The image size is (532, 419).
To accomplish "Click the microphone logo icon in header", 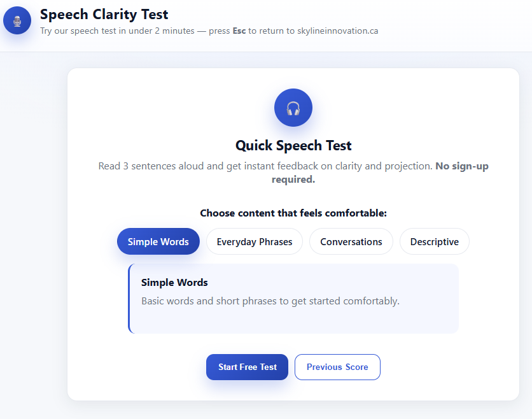I will point(17,21).
